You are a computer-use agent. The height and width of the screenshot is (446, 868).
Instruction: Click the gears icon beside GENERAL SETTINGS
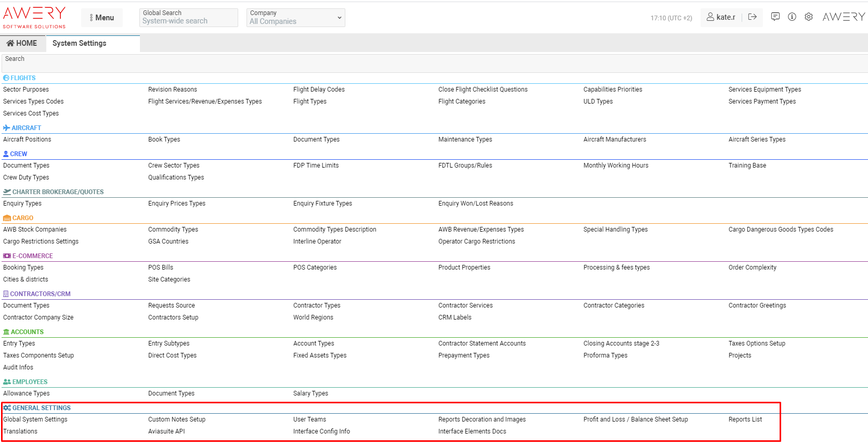pos(7,408)
